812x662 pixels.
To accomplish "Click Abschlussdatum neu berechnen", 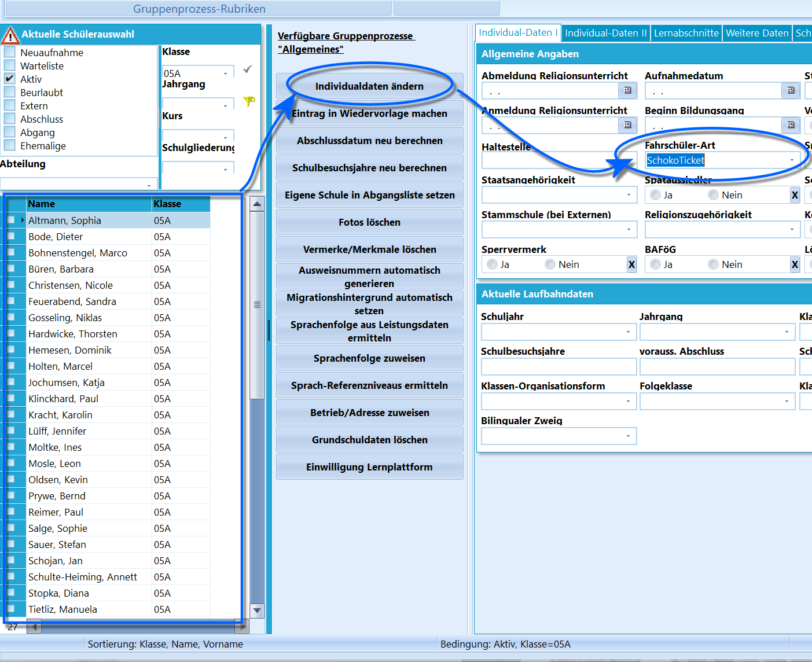I will click(x=369, y=141).
